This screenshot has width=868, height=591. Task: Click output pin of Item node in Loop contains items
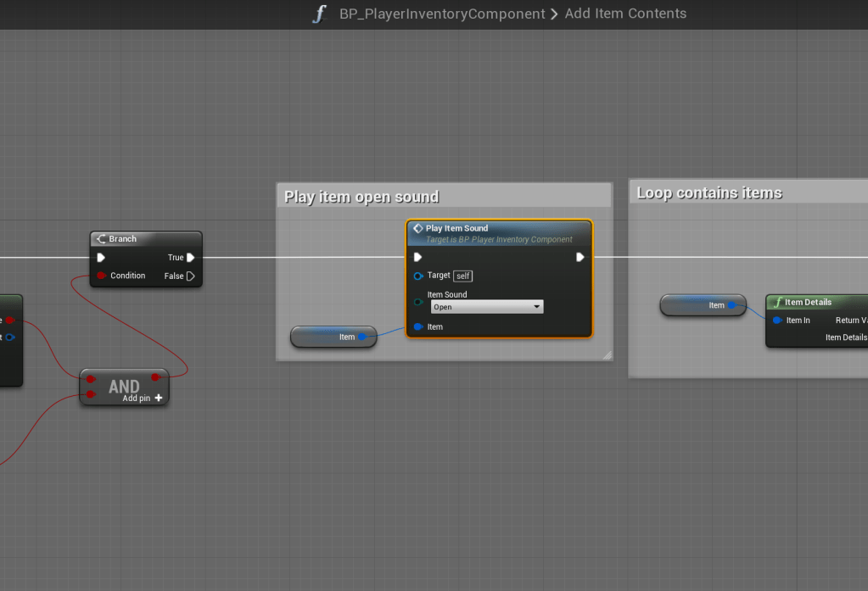coord(731,305)
